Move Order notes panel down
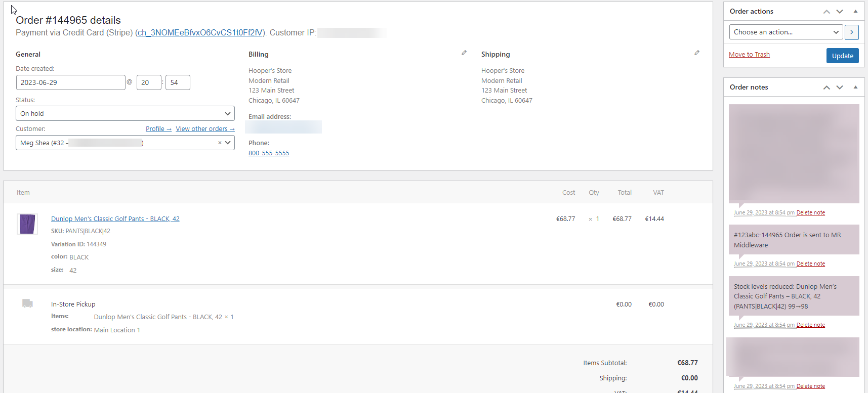868x393 pixels. (x=840, y=88)
